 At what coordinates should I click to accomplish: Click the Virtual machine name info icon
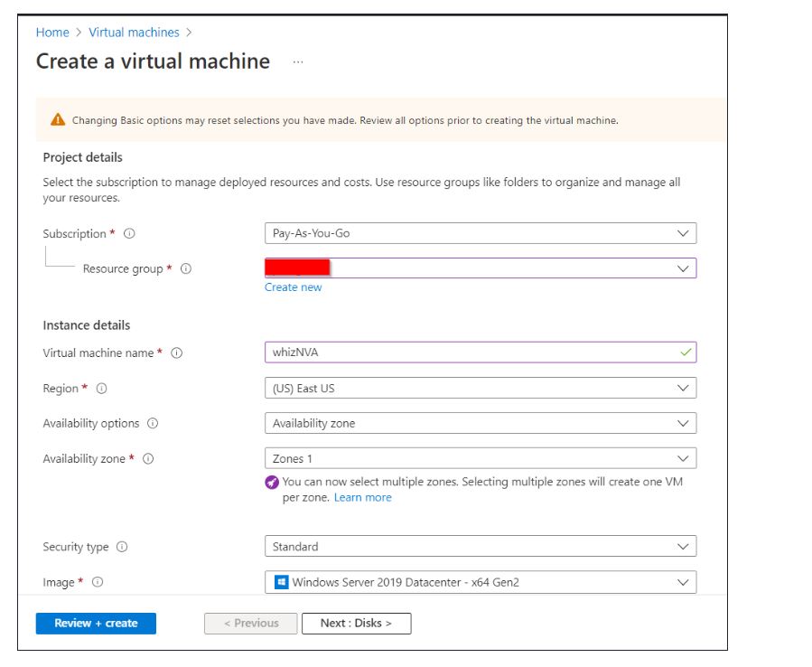point(177,353)
